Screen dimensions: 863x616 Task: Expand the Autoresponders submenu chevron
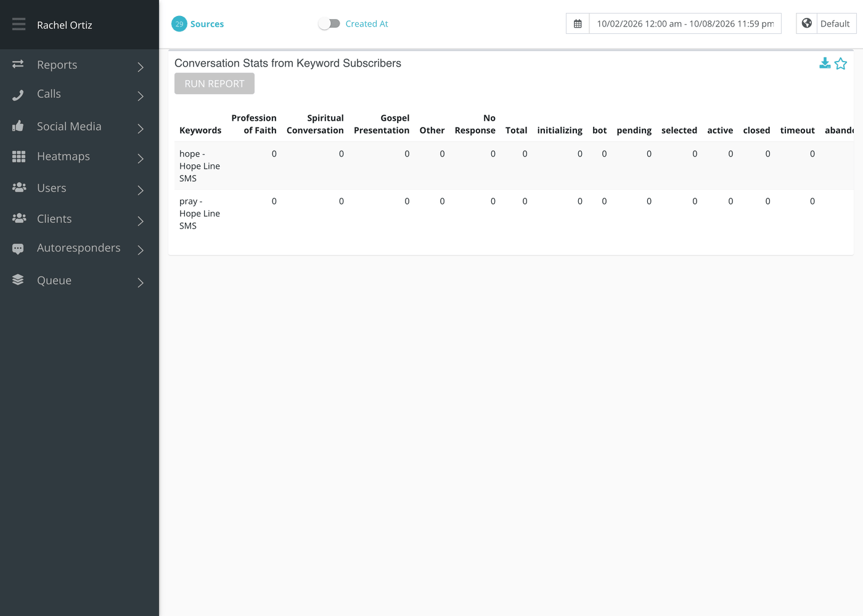point(141,249)
